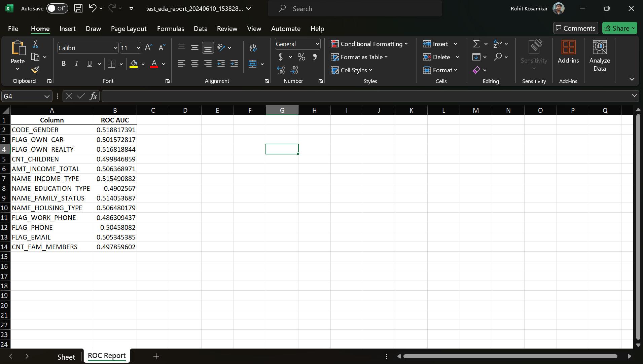Open the font size dropdown
Screen dimensions: 643x364
click(x=138, y=48)
